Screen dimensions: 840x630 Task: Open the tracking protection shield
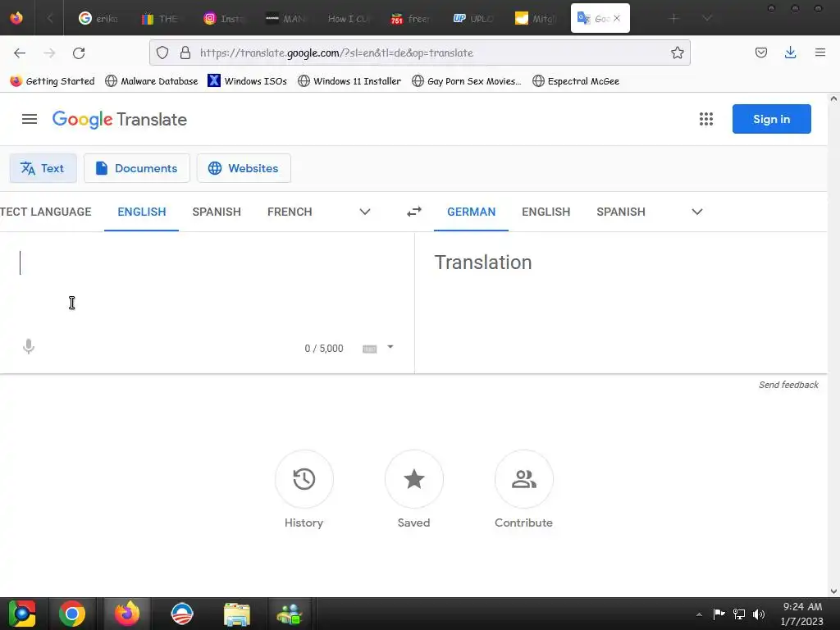click(x=162, y=52)
